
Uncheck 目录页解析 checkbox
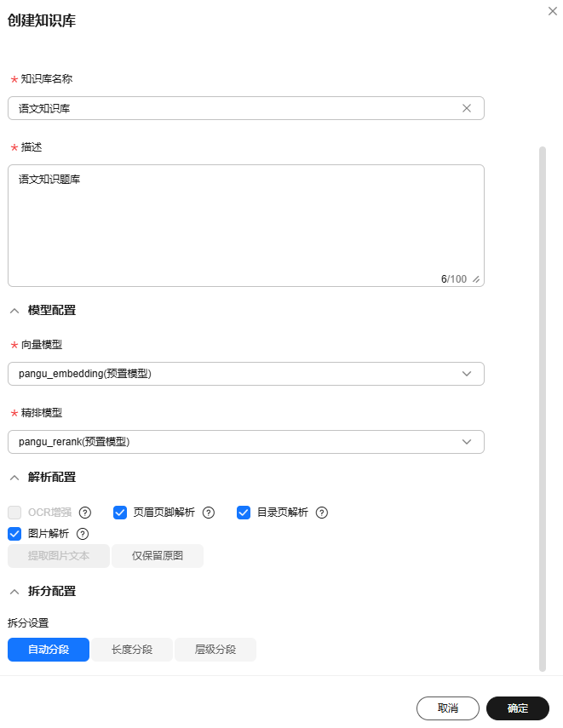tap(244, 513)
